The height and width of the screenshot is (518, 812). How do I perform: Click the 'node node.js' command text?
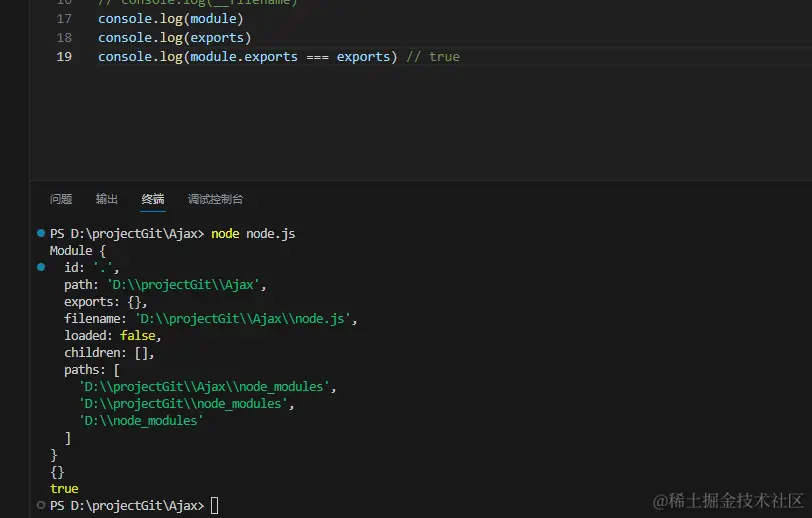pos(253,234)
